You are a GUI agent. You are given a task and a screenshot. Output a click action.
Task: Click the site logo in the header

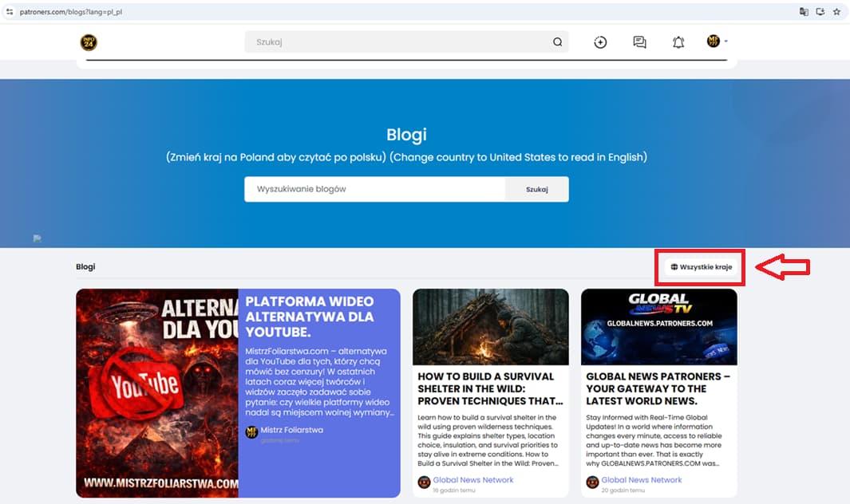click(x=89, y=42)
